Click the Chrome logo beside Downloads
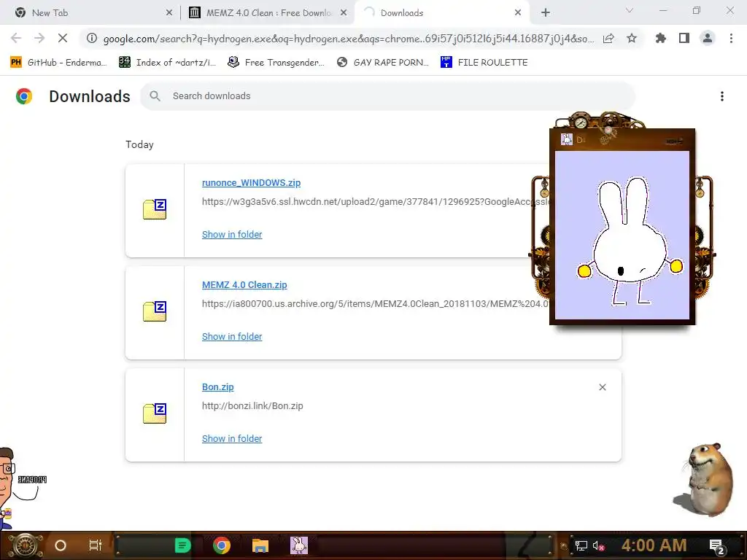Image resolution: width=747 pixels, height=560 pixels. pos(24,96)
